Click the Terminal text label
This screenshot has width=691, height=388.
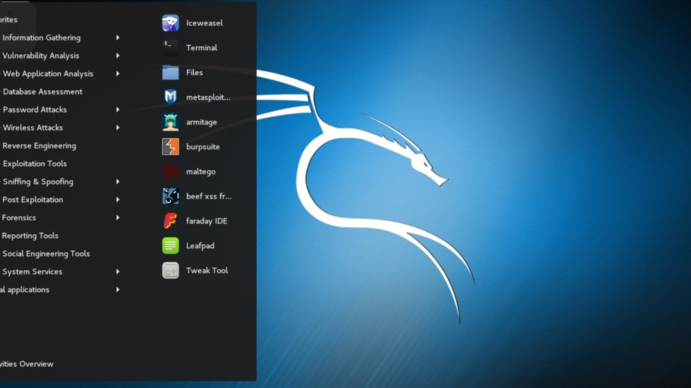(201, 48)
